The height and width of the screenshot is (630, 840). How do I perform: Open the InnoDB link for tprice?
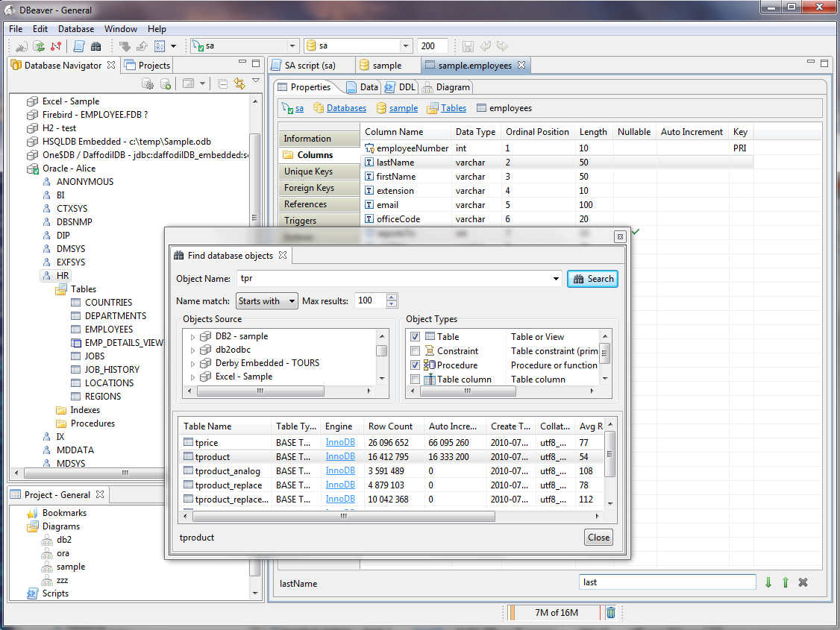coord(340,442)
